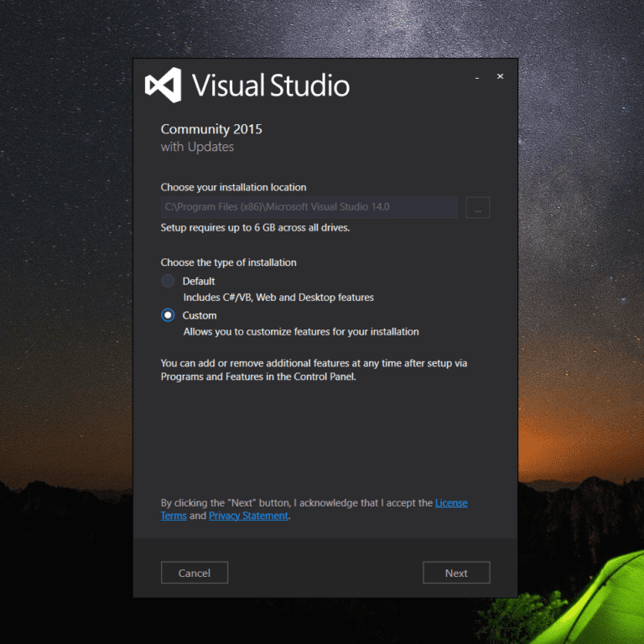Click the "Community 2015" edition heading
This screenshot has width=644, height=644.
(x=211, y=129)
